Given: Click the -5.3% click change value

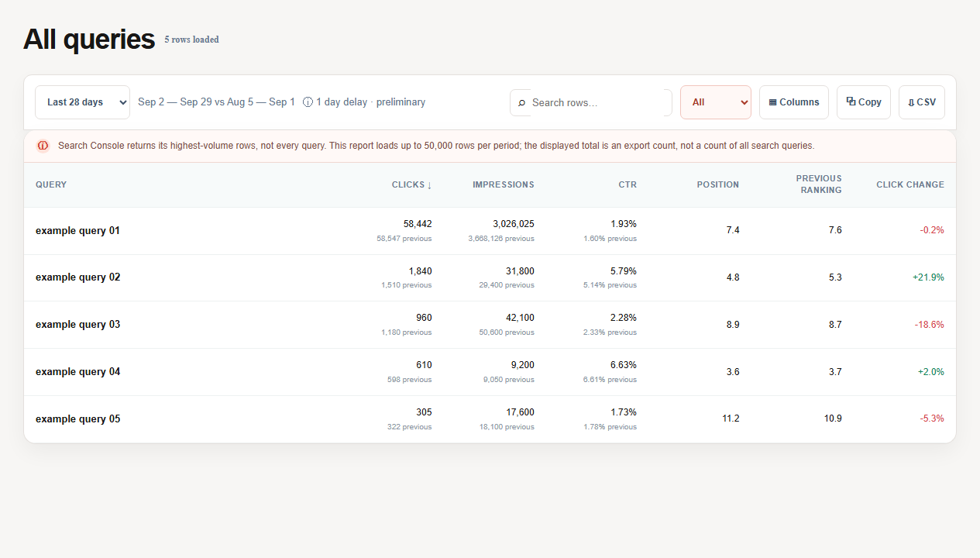Looking at the screenshot, I should click(x=932, y=418).
